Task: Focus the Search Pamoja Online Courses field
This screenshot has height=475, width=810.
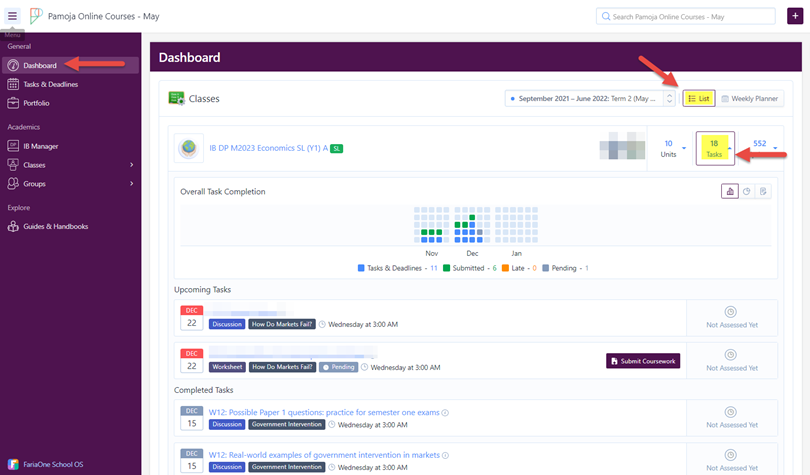Action: coord(686,17)
